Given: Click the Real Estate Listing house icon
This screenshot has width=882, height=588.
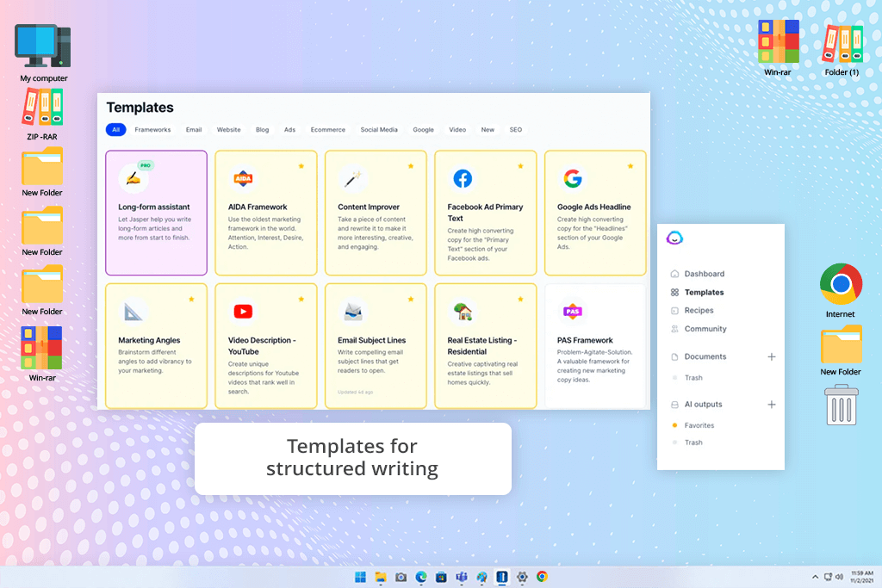Looking at the screenshot, I should click(x=463, y=312).
